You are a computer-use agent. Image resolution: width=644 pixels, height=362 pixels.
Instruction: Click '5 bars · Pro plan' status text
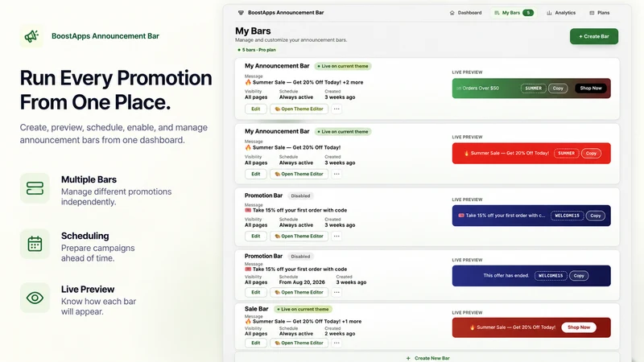[x=257, y=50]
